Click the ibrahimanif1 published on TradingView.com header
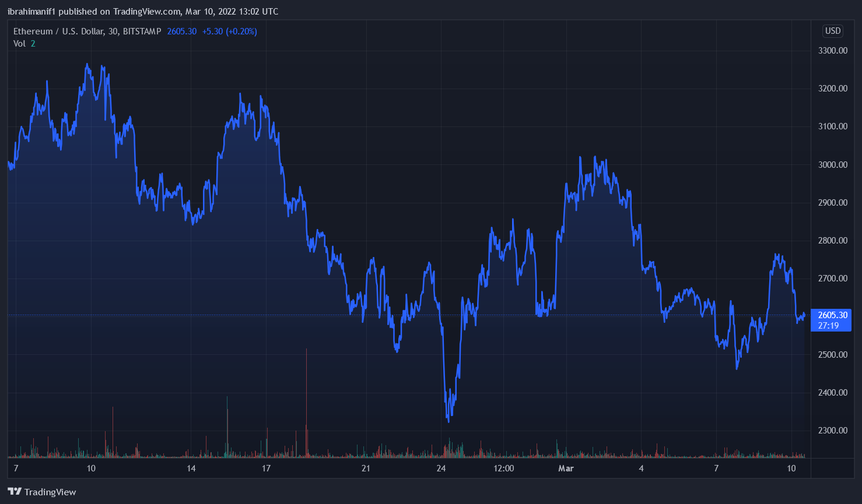 143,12
